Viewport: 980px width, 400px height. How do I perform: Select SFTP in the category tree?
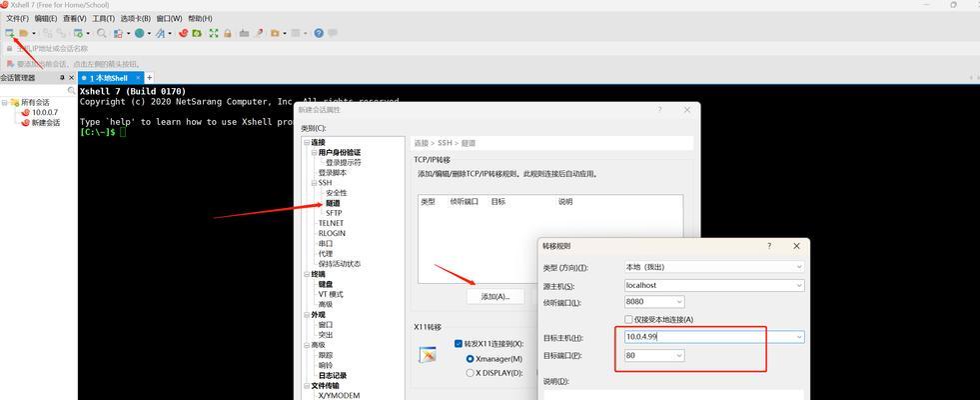tap(334, 213)
